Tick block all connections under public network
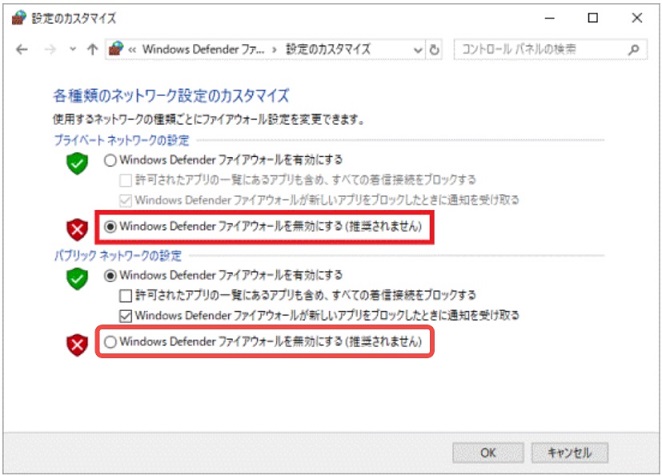 coord(125,296)
